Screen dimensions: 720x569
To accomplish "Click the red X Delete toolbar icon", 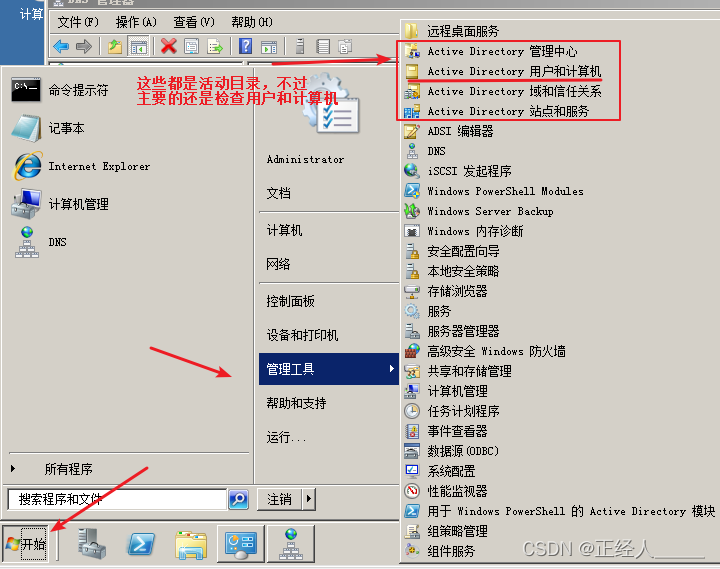I will tap(169, 46).
